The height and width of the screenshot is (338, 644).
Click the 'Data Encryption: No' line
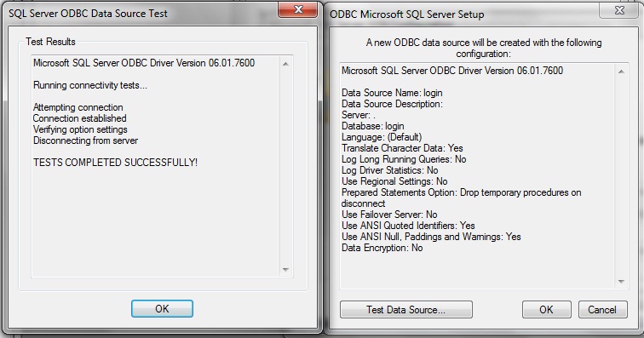point(382,248)
